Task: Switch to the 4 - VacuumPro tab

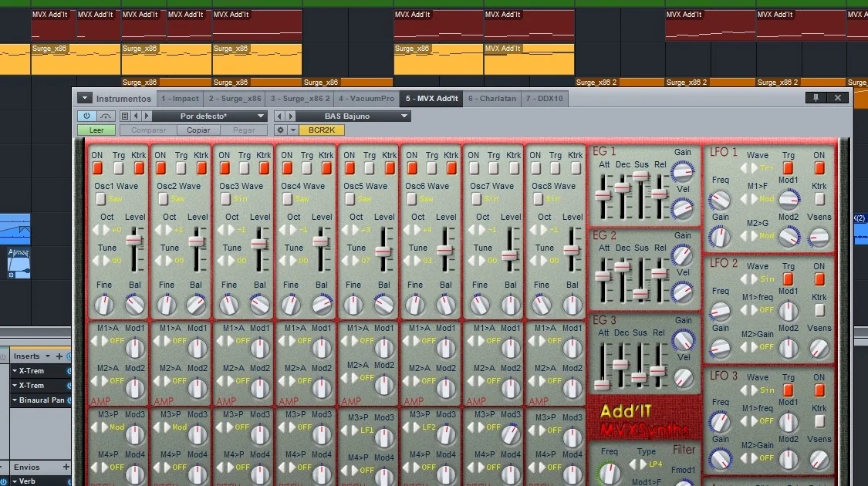Action: coord(366,99)
